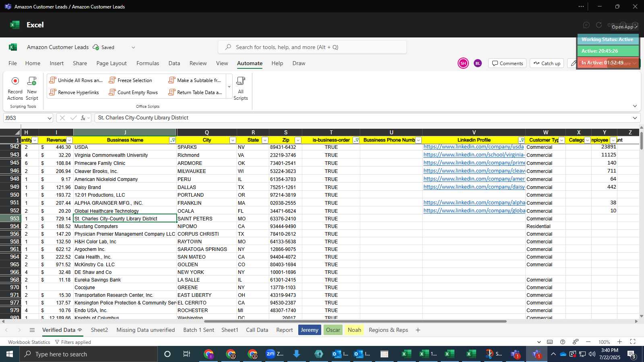This screenshot has width=644, height=362.
Task: Open the USDA LinkedIn profile link
Action: (x=473, y=147)
